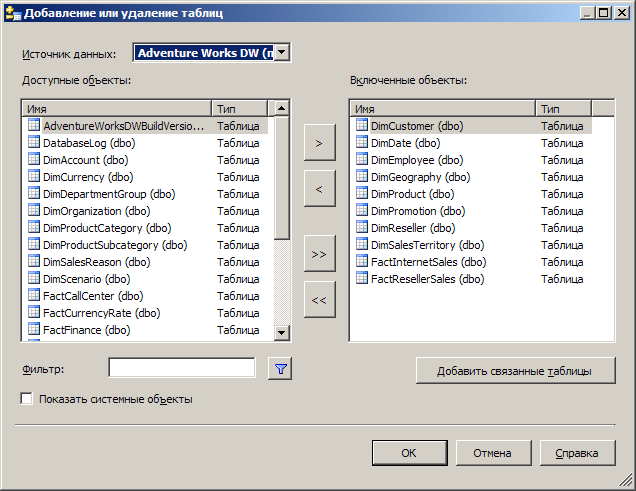The height and width of the screenshot is (491, 636).
Task: Click the available objects scroll down arrow
Action: pos(281,333)
